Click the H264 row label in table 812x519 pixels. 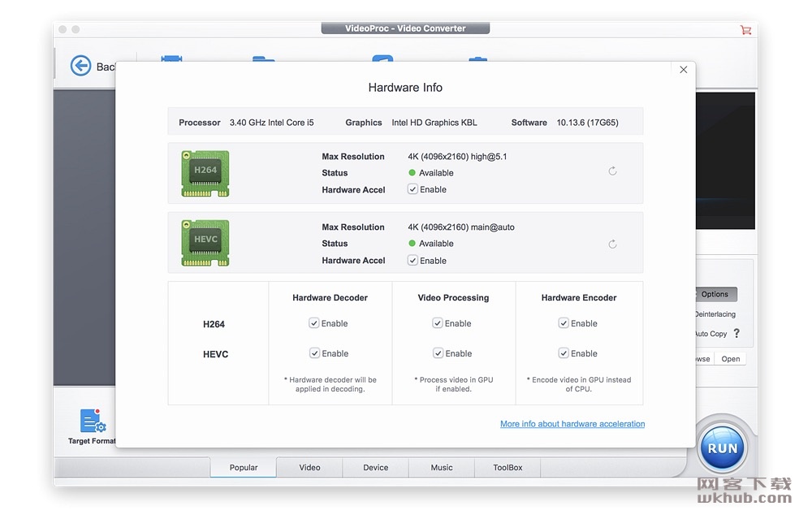[x=214, y=324]
